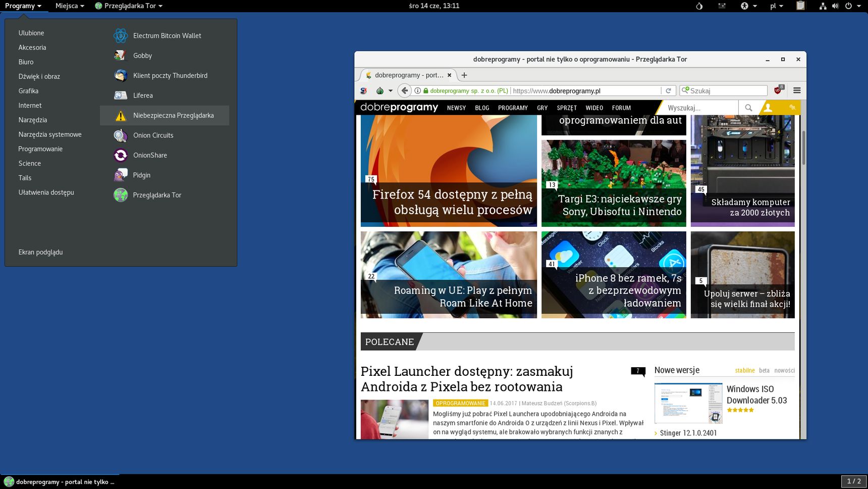Image resolution: width=868 pixels, height=489 pixels.
Task: Show site information via the info icon
Action: 418,91
